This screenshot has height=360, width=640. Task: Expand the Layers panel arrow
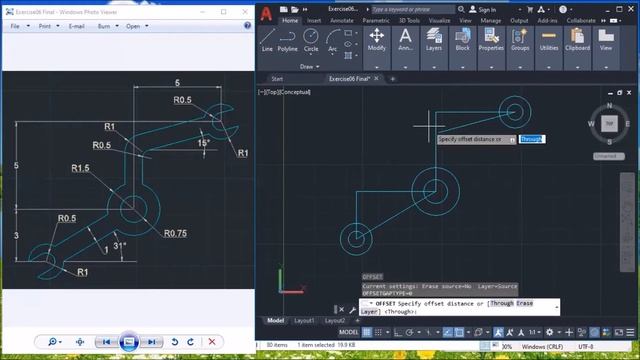tap(434, 67)
